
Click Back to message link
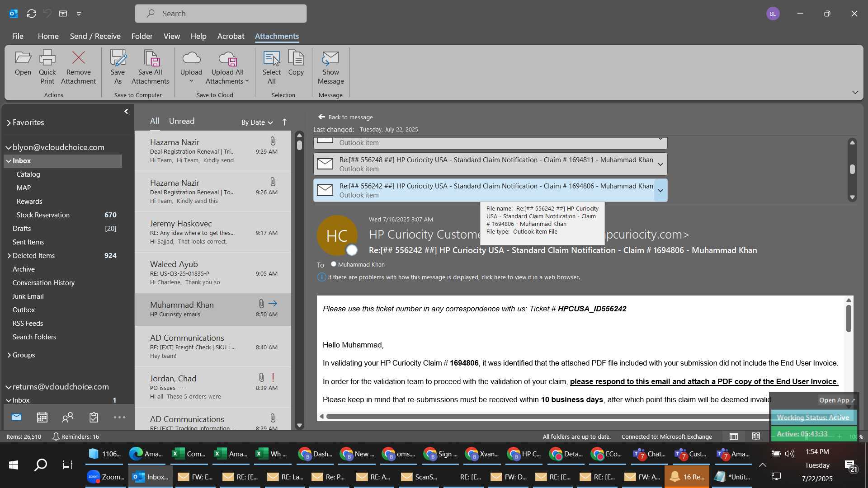coord(345,117)
